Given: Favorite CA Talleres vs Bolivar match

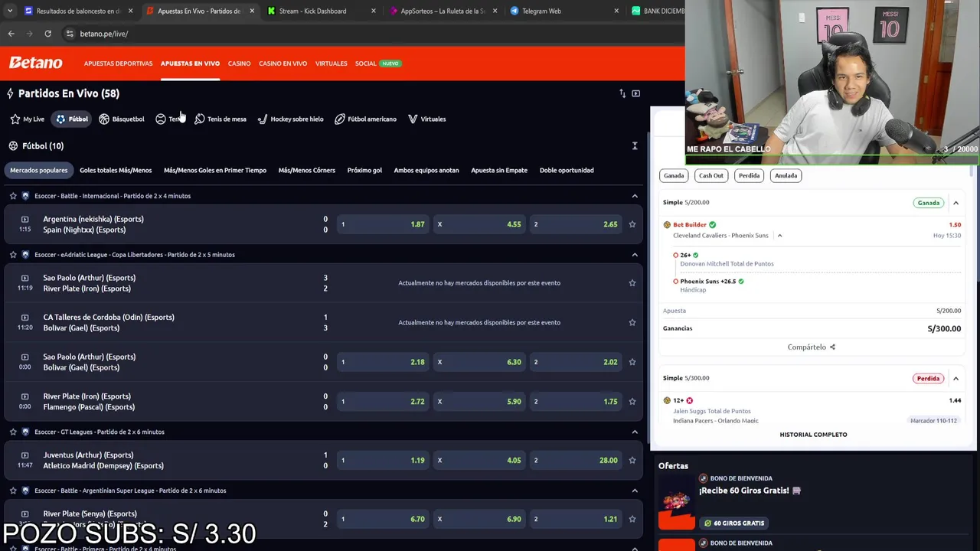Looking at the screenshot, I should [632, 322].
